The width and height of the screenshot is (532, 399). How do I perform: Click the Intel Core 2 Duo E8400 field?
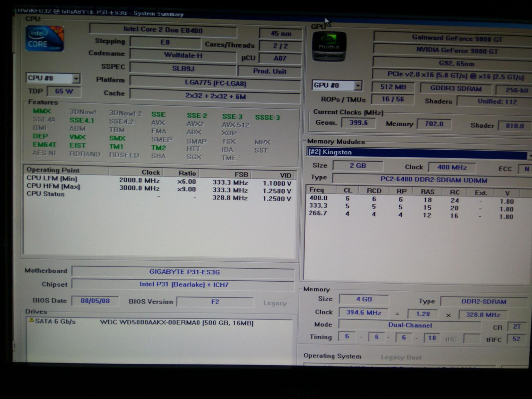(x=163, y=30)
